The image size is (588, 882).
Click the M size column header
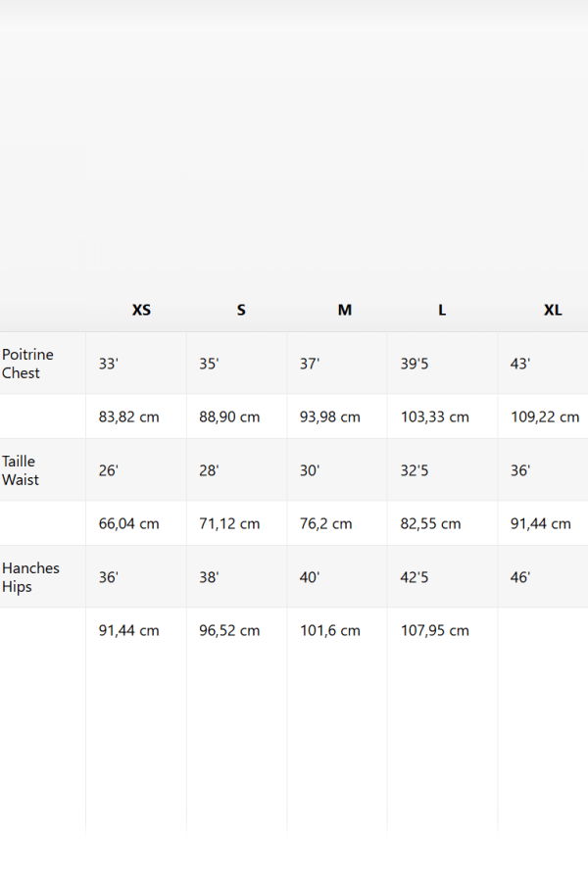point(344,310)
